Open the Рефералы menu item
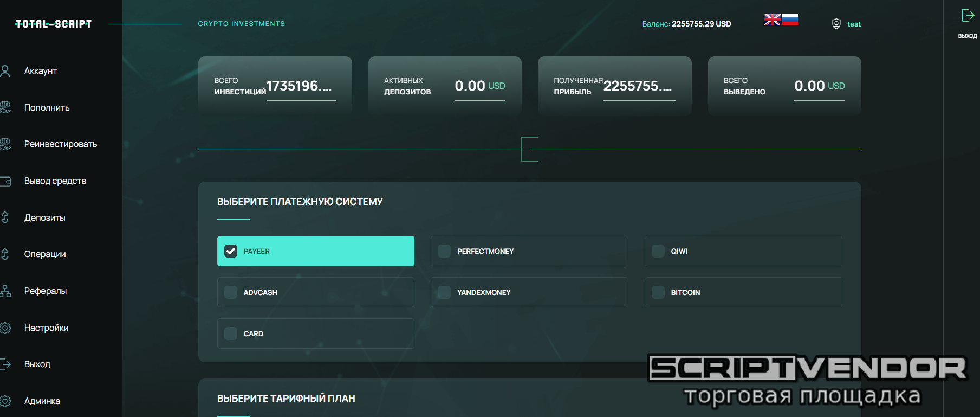The image size is (980, 417). 46,291
